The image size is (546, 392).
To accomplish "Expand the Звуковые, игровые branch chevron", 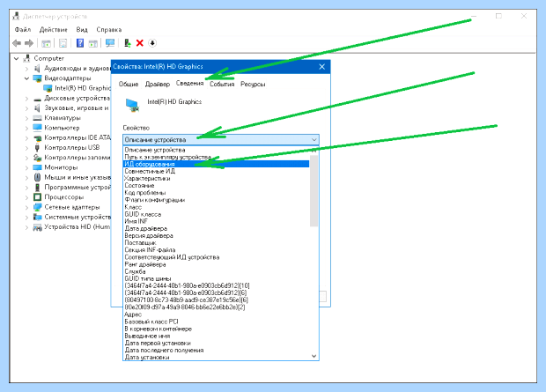I will [26, 108].
